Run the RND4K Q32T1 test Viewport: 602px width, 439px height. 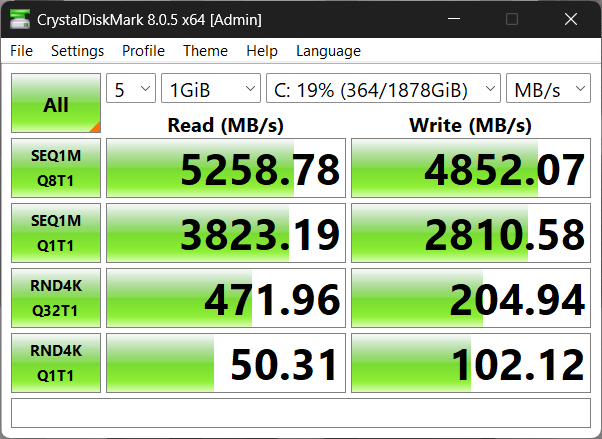pos(56,298)
